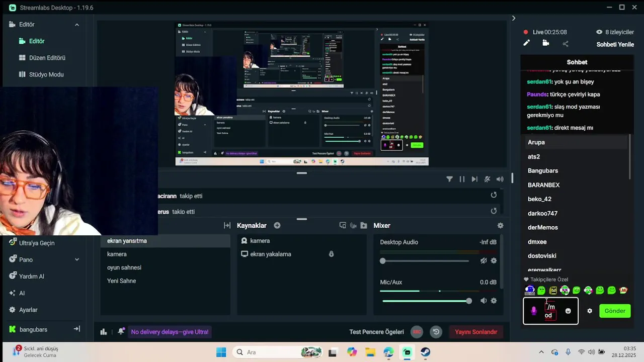Image resolution: width=644 pixels, height=362 pixels.
Task: Select user BARANBEX from the mention list
Action: [543, 185]
